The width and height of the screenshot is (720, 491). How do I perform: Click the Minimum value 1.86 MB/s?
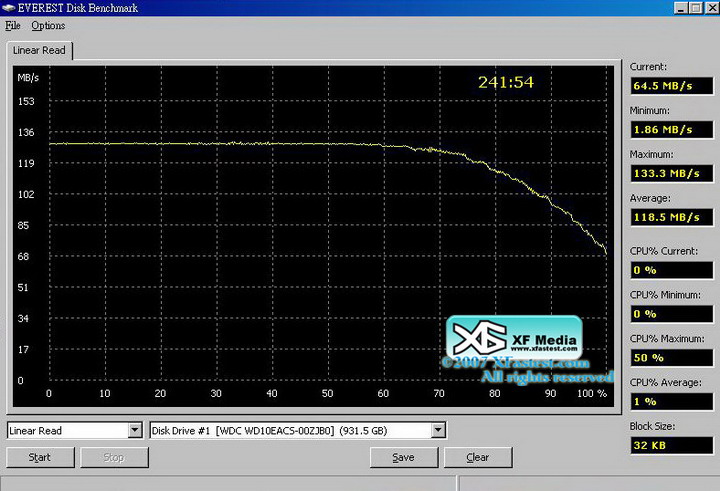pos(672,130)
